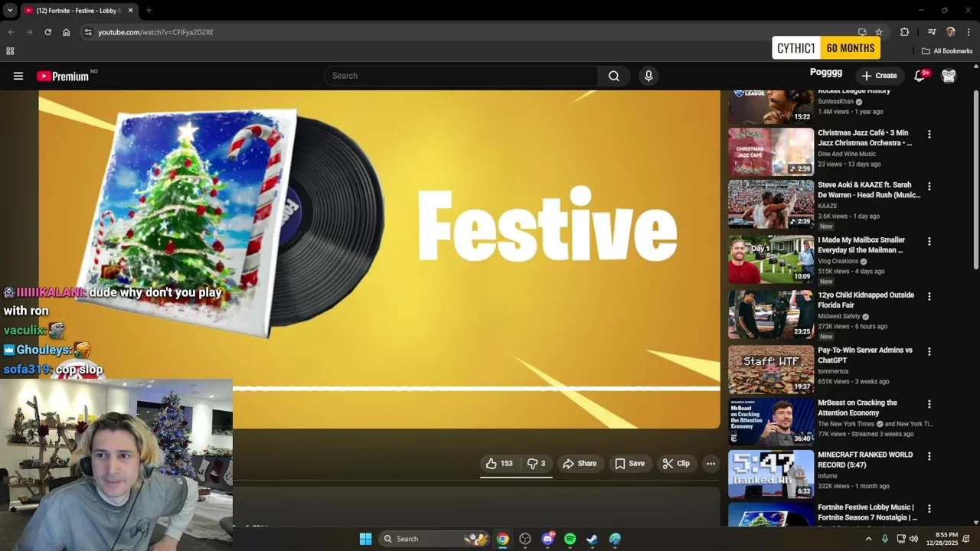Image resolution: width=980 pixels, height=551 pixels.
Task: Expand Chrome tab search dropdown
Action: (10, 10)
